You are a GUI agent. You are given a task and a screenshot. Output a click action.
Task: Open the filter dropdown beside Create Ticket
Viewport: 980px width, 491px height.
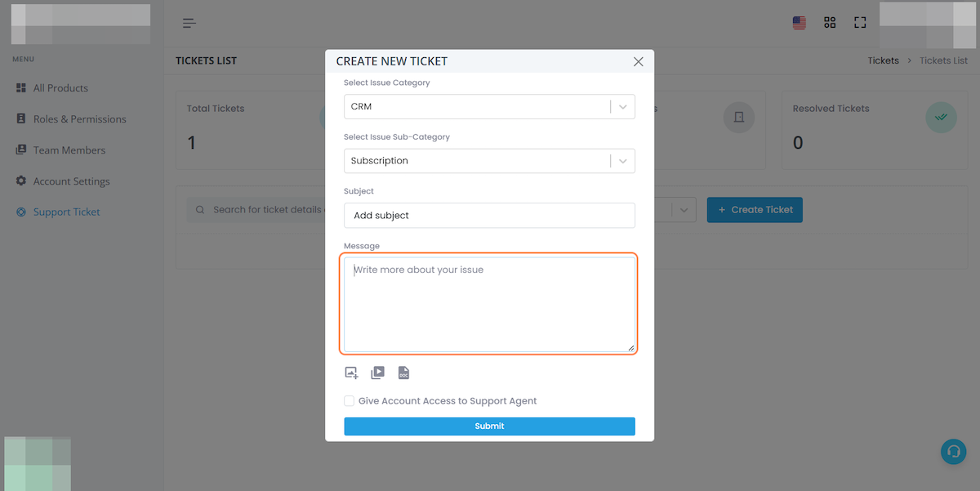(x=684, y=210)
